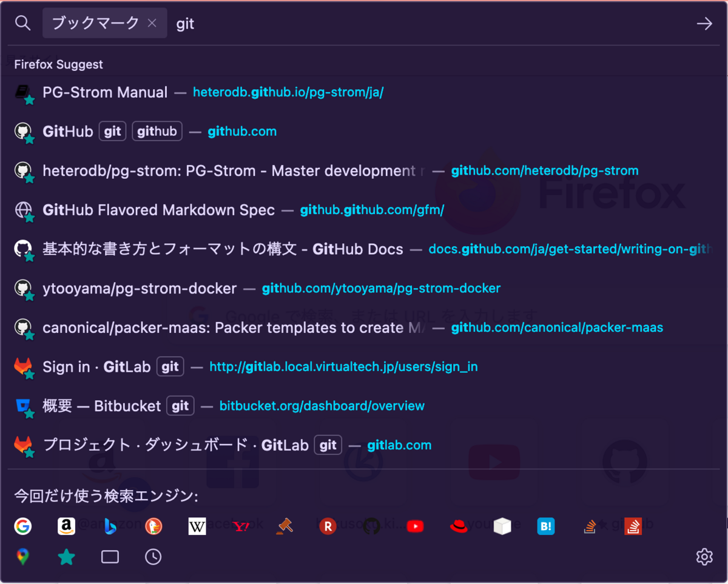Choose the Google Maps search engine icon
The height and width of the screenshot is (584, 728).
tap(23, 557)
